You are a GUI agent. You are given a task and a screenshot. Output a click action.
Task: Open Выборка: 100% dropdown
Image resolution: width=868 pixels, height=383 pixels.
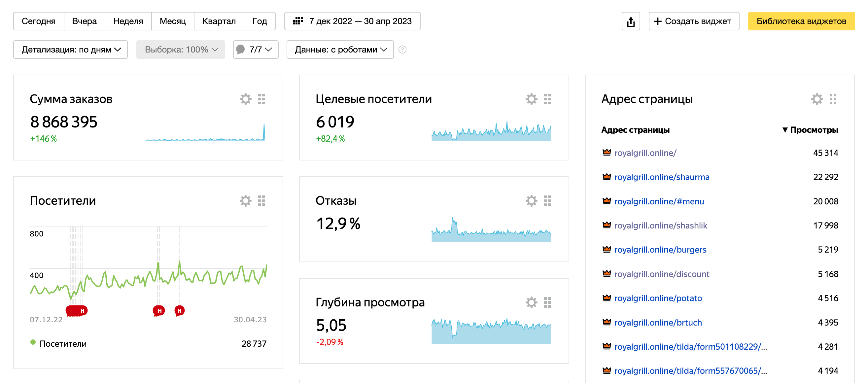181,50
